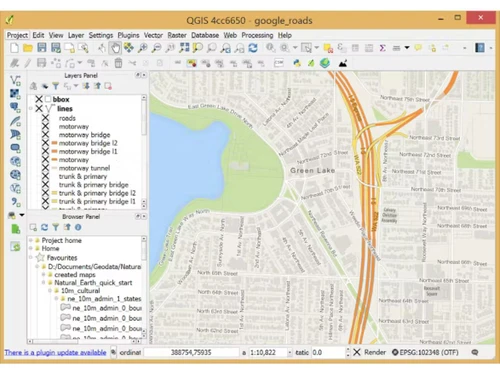Select 'ne_10m_admin_1_states' in the browser tree

pos(104,299)
